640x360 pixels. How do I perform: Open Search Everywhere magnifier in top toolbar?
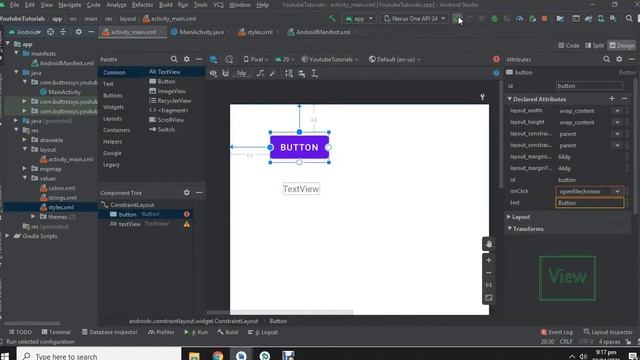tap(629, 18)
